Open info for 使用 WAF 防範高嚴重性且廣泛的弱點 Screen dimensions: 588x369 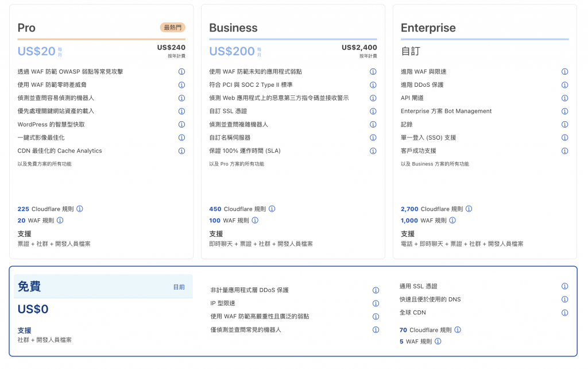point(376,317)
